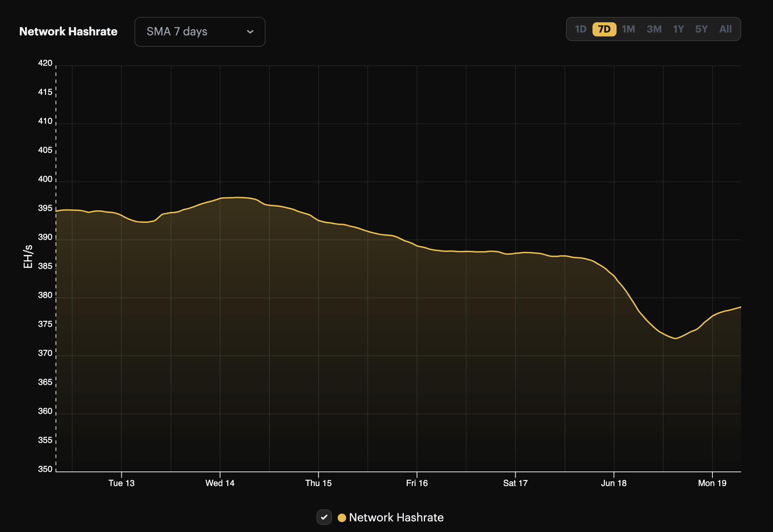Click the Jun 18 x-axis label

[x=613, y=483]
